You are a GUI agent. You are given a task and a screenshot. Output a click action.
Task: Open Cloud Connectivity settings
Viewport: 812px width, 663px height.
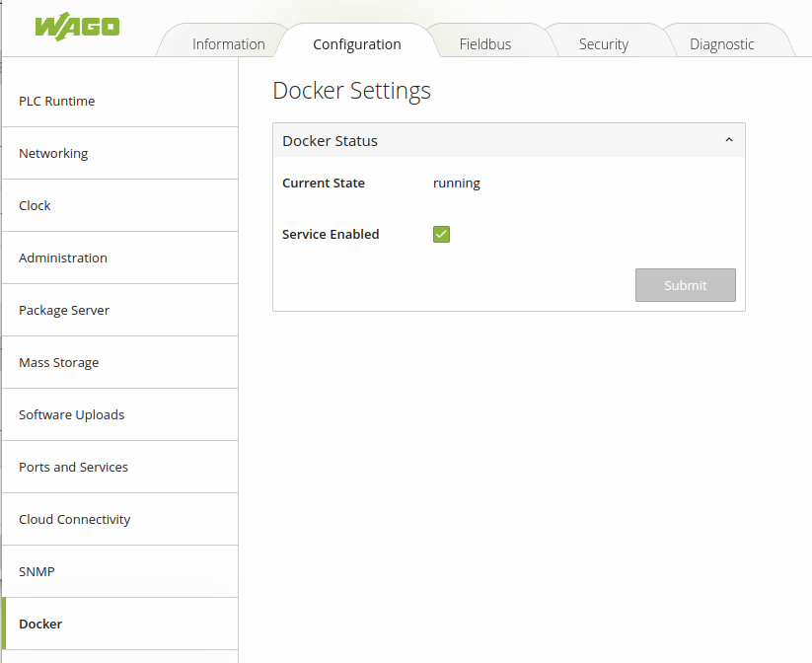tap(74, 520)
